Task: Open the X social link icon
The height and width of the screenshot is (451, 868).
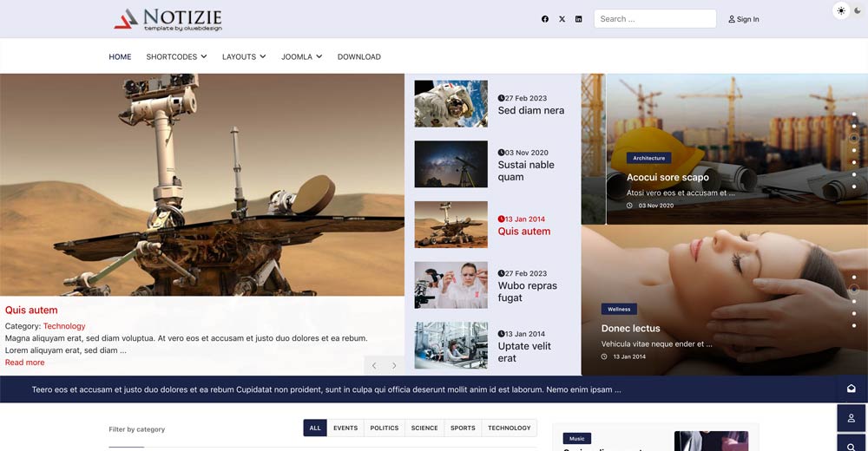Action: (x=562, y=19)
